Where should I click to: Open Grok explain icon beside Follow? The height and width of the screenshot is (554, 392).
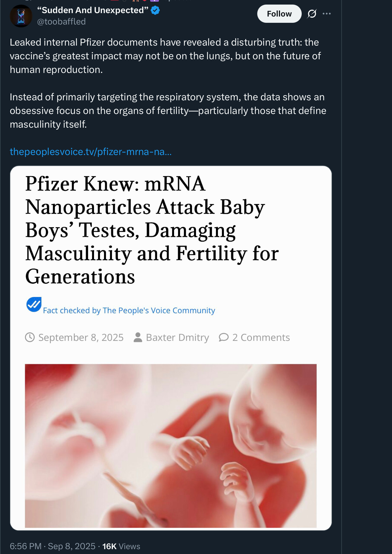click(x=312, y=14)
